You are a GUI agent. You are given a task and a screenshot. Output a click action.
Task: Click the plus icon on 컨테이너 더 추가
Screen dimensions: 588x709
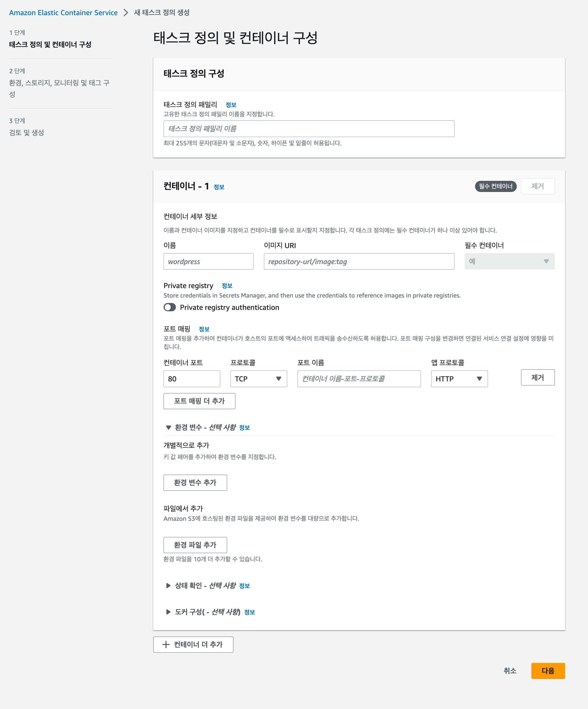click(x=166, y=645)
